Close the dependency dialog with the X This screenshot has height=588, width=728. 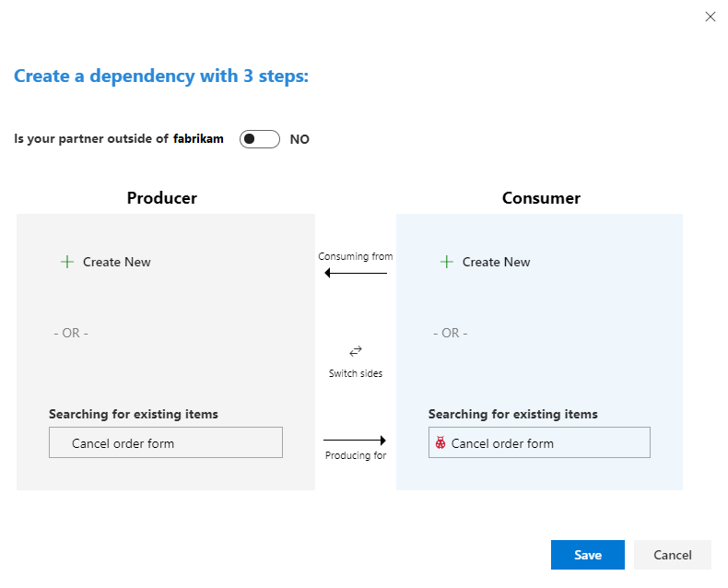710,17
